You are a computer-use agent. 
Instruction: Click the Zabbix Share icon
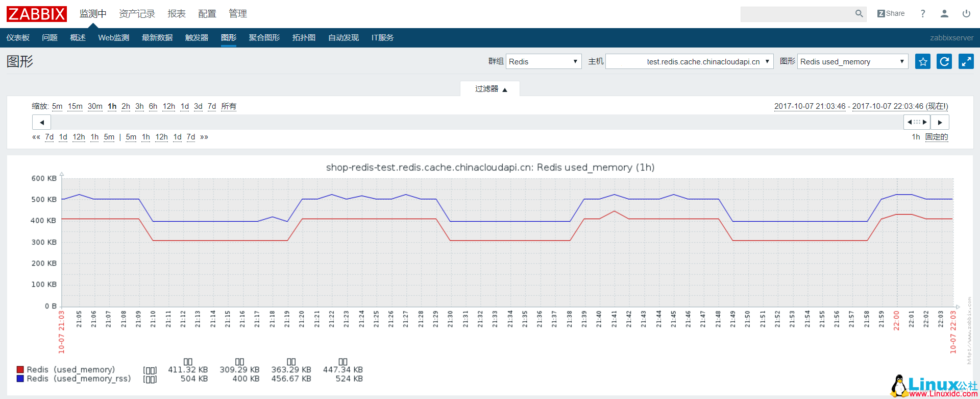point(891,14)
